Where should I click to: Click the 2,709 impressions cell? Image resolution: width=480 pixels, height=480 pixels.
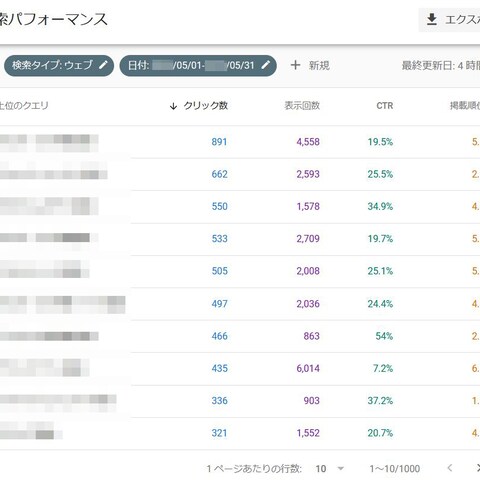pyautogui.click(x=308, y=239)
